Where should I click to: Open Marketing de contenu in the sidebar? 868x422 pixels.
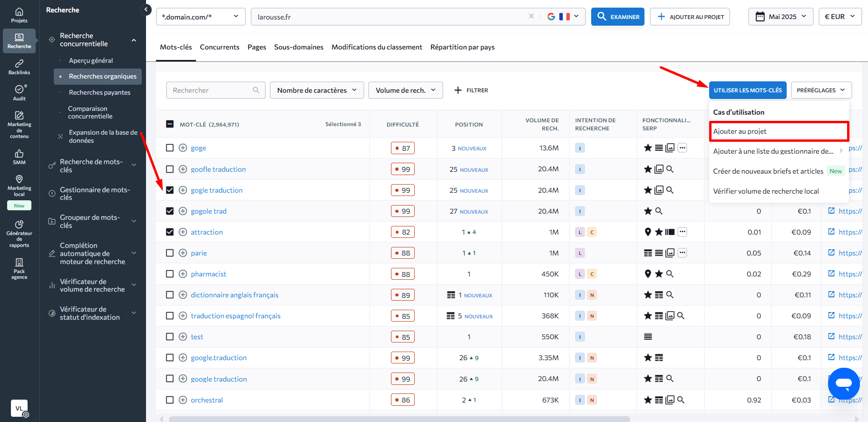pos(19,125)
